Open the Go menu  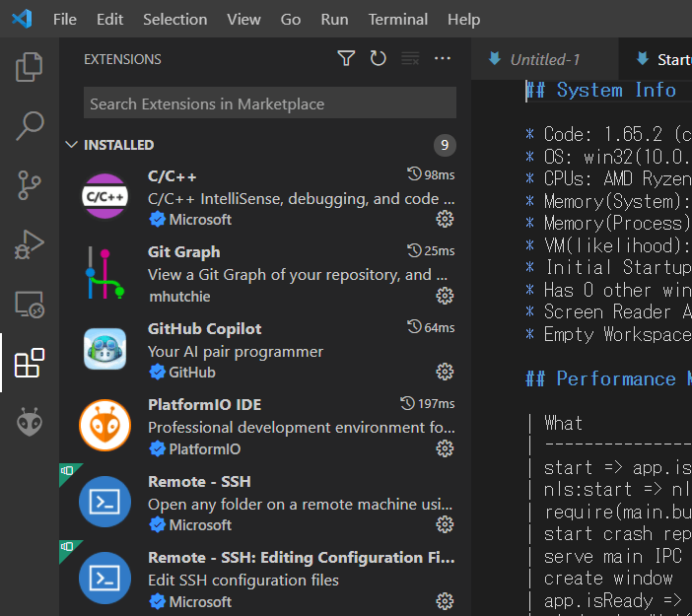pos(291,20)
